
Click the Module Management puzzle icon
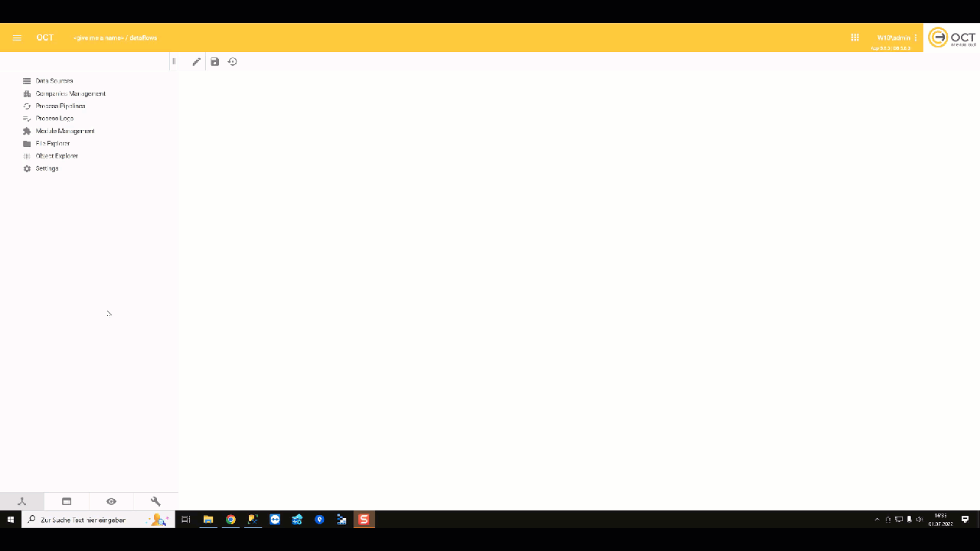[x=27, y=131]
